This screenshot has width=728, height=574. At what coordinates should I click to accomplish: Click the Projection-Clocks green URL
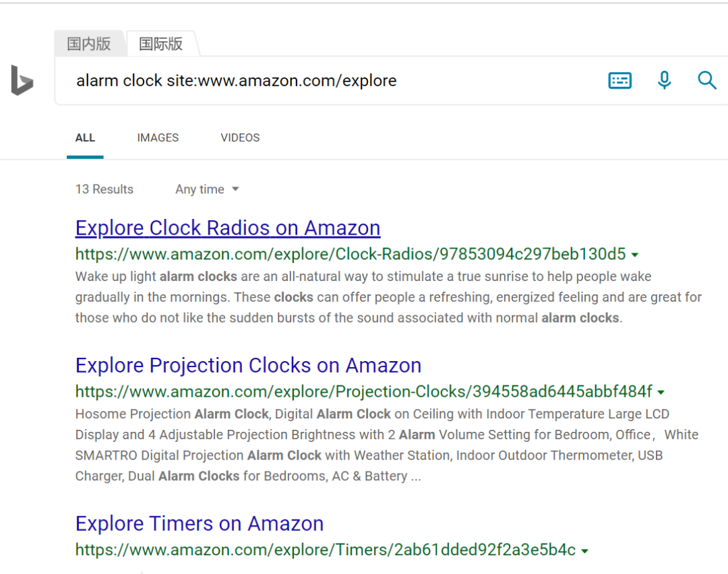[x=363, y=391]
